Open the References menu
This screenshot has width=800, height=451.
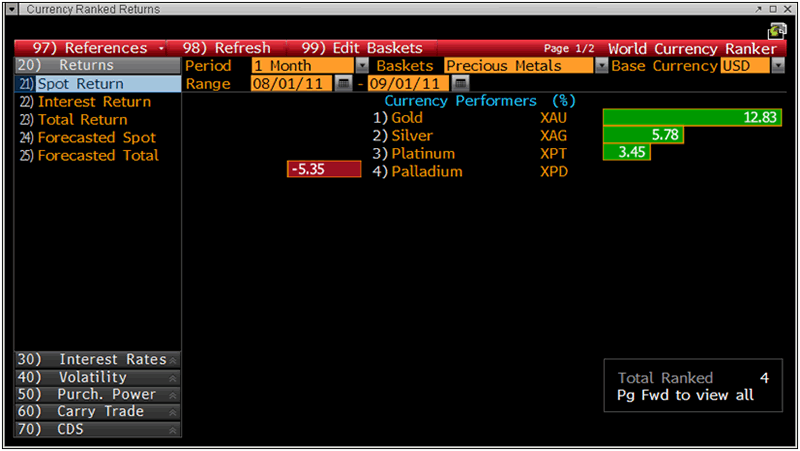pos(91,48)
